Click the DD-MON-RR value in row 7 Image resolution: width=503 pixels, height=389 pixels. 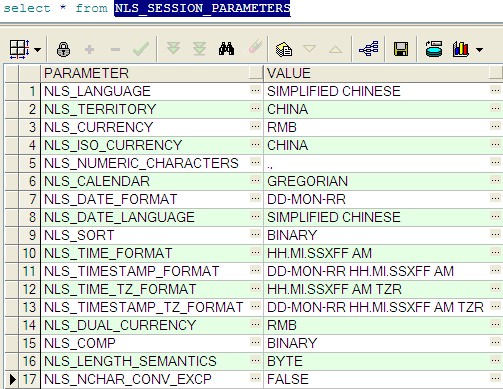click(306, 199)
